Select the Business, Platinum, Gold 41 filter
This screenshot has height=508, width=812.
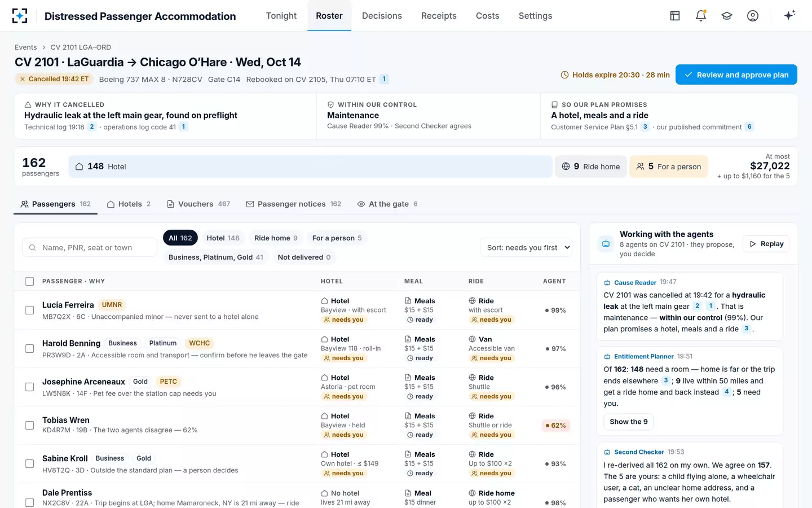215,257
